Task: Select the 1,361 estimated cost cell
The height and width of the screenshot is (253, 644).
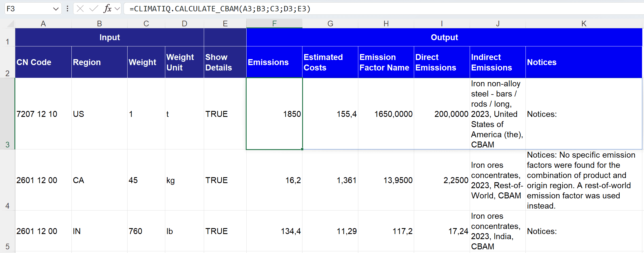Action: click(330, 180)
